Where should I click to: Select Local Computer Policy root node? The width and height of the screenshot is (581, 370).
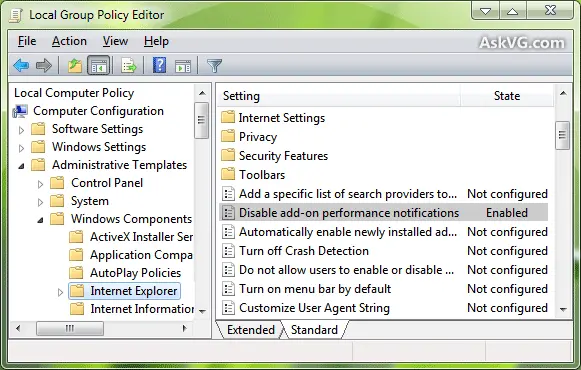(x=74, y=93)
